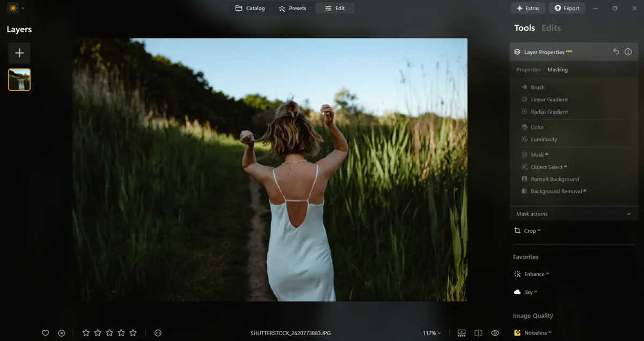Select the Luminosity mask option
Viewport: 644px width, 341px height.
tap(544, 139)
